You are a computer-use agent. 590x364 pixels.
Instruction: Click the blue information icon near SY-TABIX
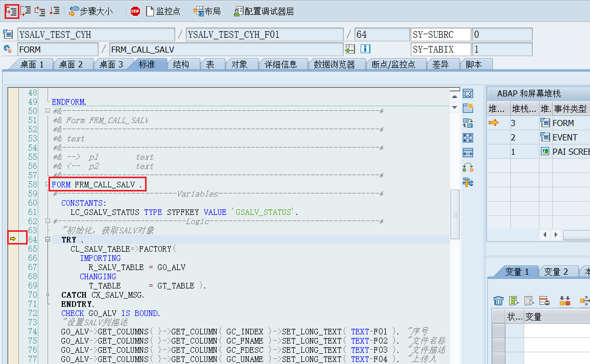click(x=365, y=49)
